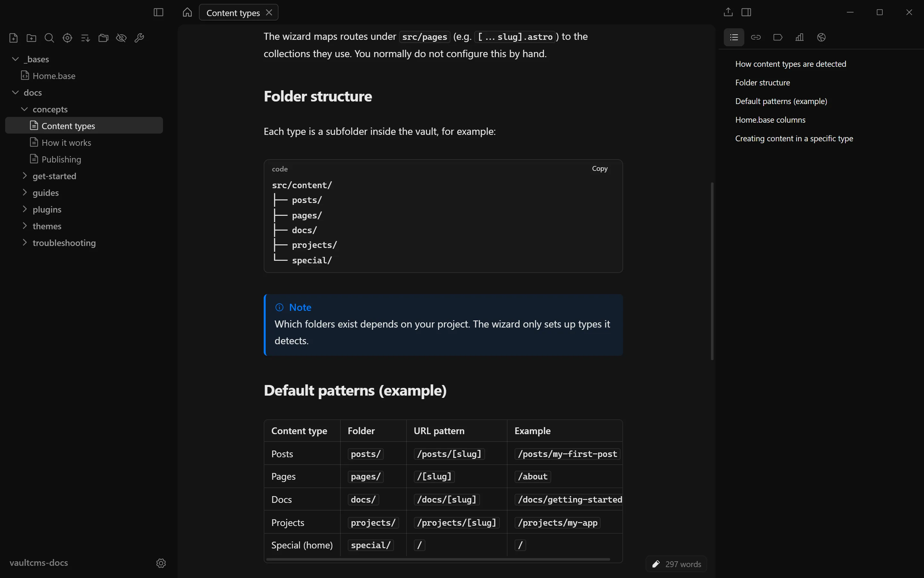Jump to 'Folder structure' in outline
Image resolution: width=924 pixels, height=578 pixels.
pyautogui.click(x=763, y=83)
